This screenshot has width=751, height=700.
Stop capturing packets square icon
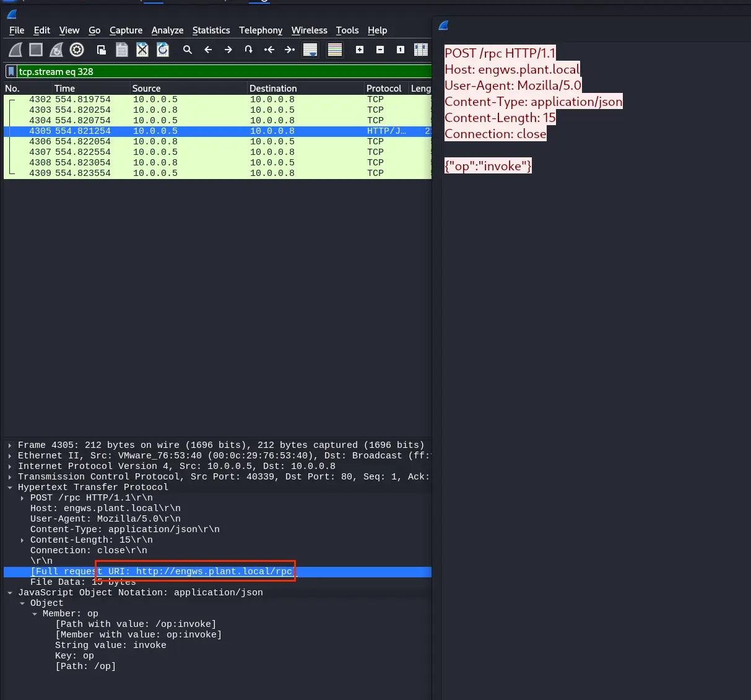pos(36,50)
